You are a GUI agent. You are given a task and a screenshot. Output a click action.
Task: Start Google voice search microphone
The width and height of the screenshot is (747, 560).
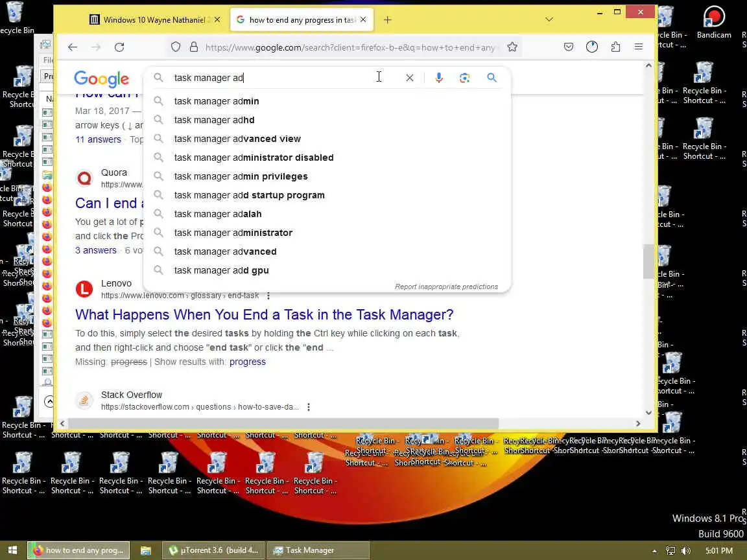point(439,78)
